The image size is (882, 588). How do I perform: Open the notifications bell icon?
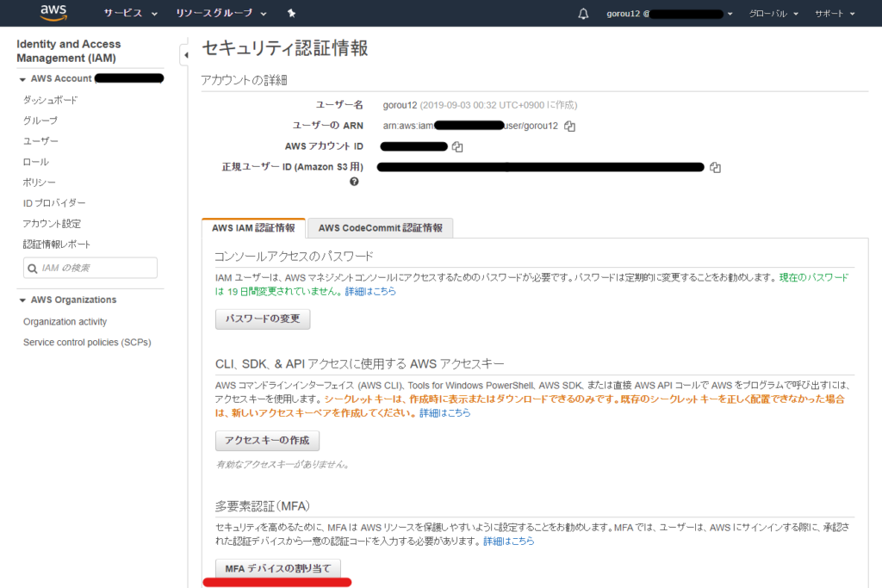pos(583,14)
